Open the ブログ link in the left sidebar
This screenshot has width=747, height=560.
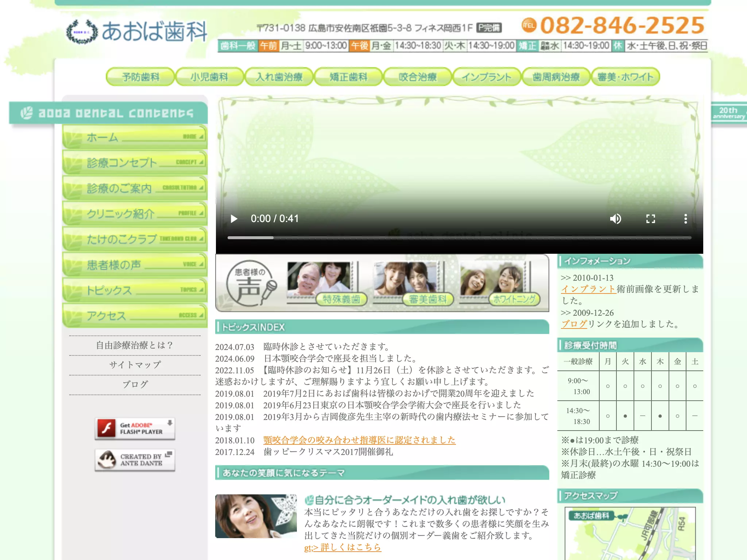[x=135, y=384]
